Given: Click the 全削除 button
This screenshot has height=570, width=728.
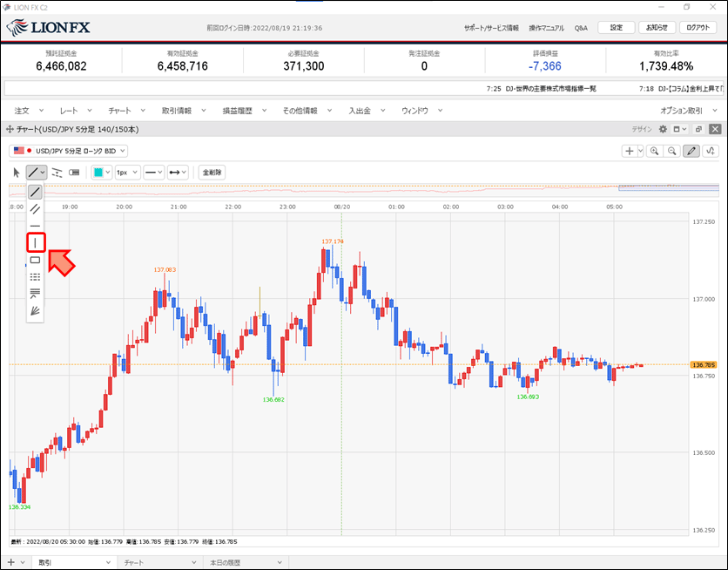Looking at the screenshot, I should [212, 173].
